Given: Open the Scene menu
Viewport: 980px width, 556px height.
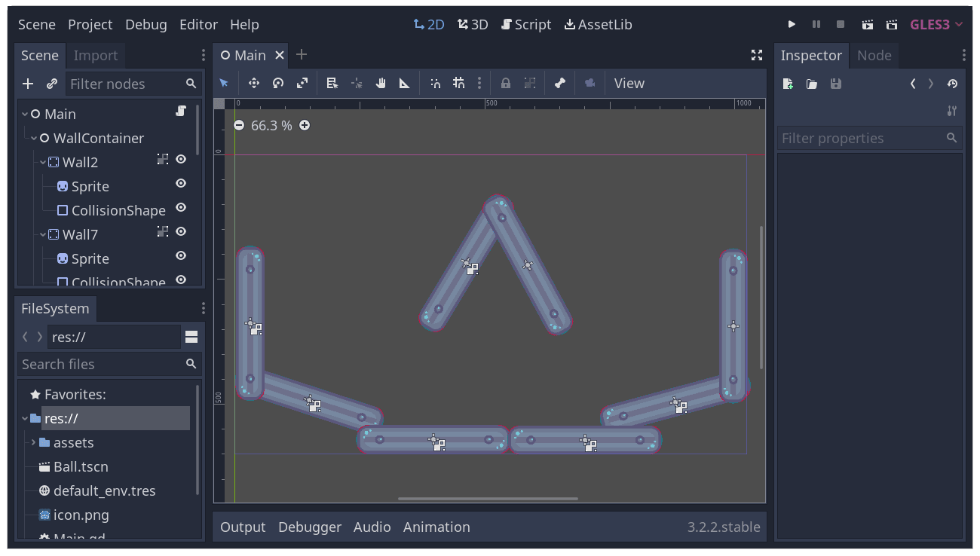Looking at the screenshot, I should pyautogui.click(x=36, y=24).
